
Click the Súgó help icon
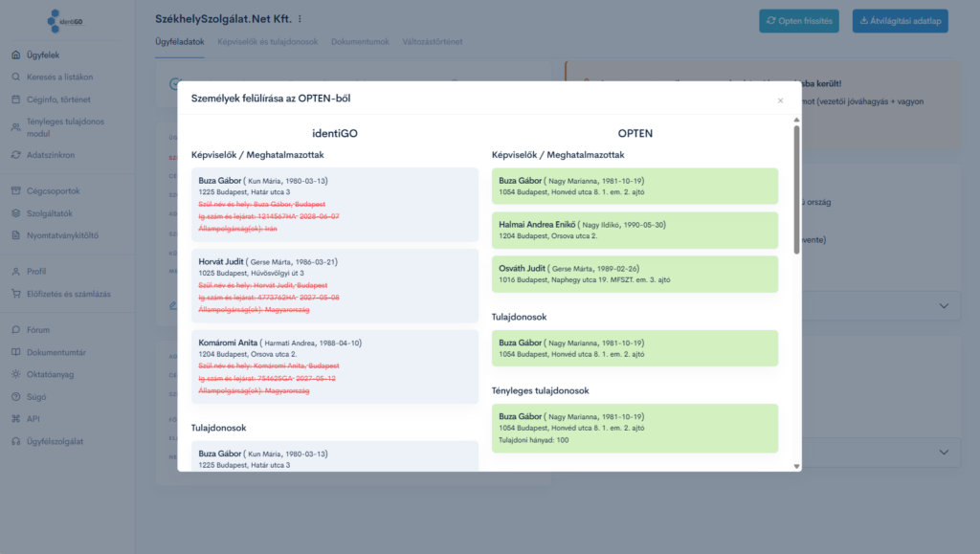pos(15,397)
